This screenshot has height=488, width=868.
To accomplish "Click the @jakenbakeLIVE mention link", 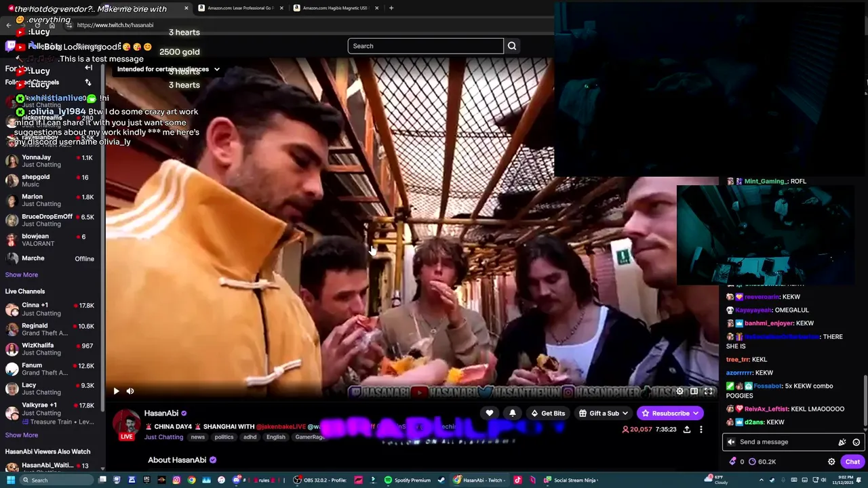I will (x=281, y=427).
